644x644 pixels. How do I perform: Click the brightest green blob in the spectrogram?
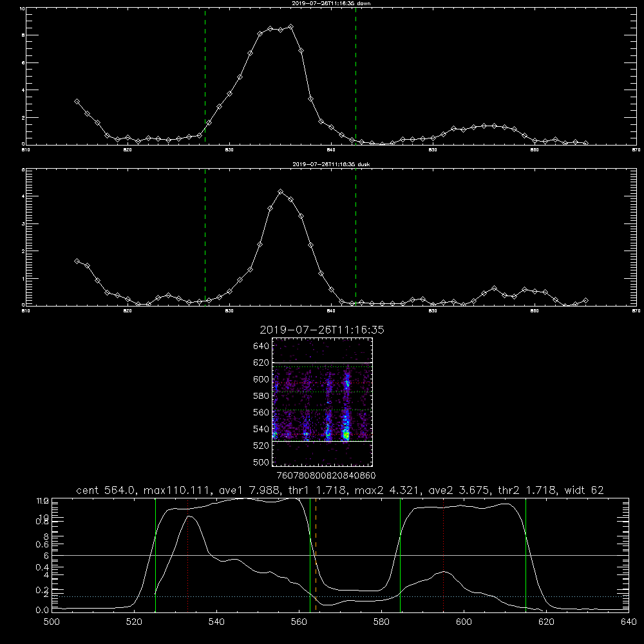346,434
